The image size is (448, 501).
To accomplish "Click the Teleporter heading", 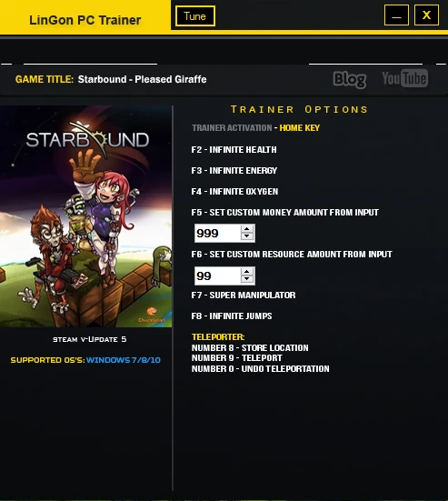I will [218, 337].
